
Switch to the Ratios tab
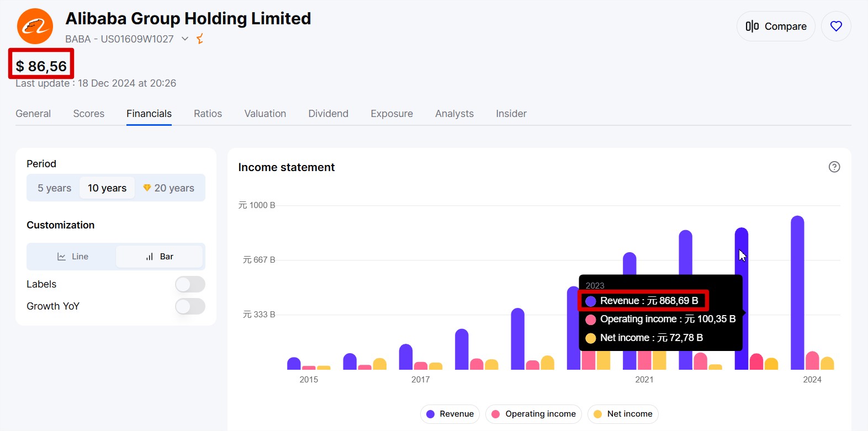(x=208, y=114)
